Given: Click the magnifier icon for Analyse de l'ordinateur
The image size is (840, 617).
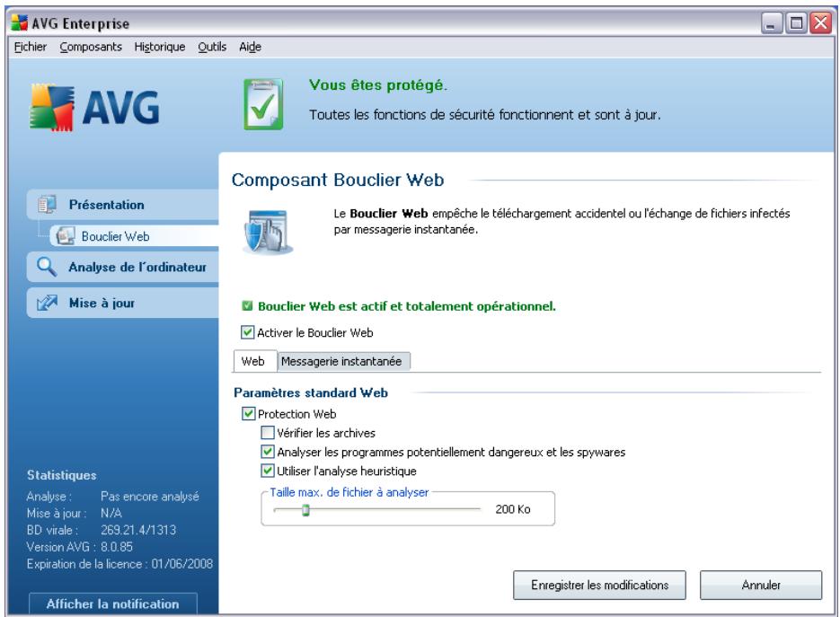Looking at the screenshot, I should point(47,267).
